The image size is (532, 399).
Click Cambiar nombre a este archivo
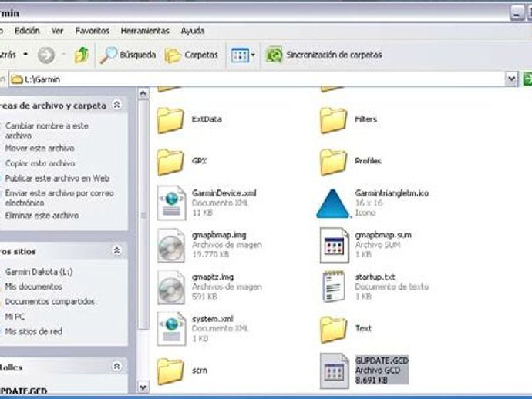point(46,131)
